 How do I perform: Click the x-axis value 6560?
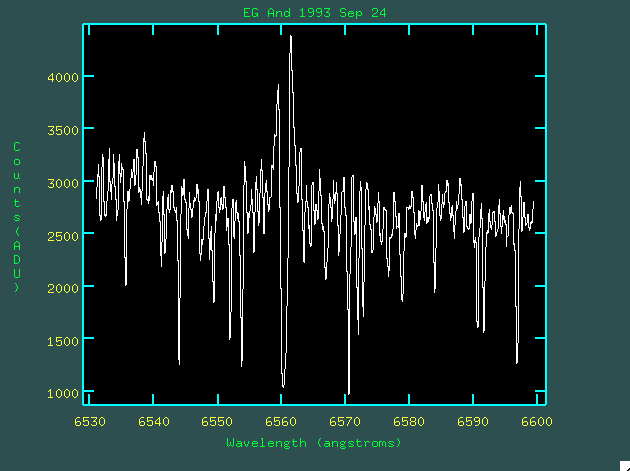(x=281, y=422)
